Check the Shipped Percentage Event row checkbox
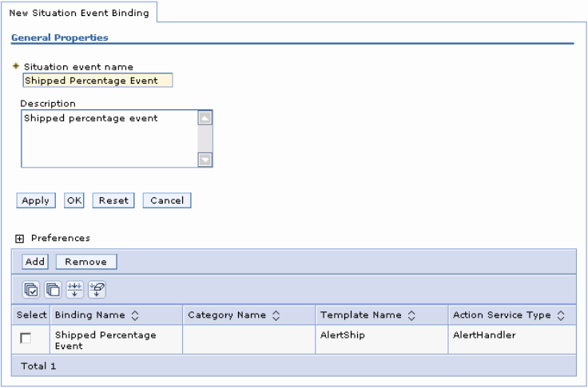This screenshot has width=588, height=388. pos(26,339)
